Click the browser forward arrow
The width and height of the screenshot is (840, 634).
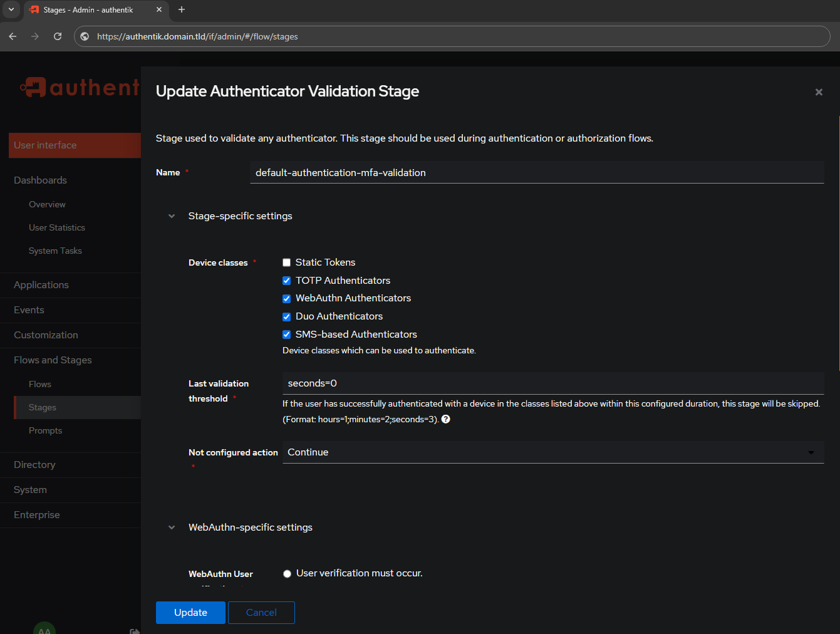pos(35,36)
